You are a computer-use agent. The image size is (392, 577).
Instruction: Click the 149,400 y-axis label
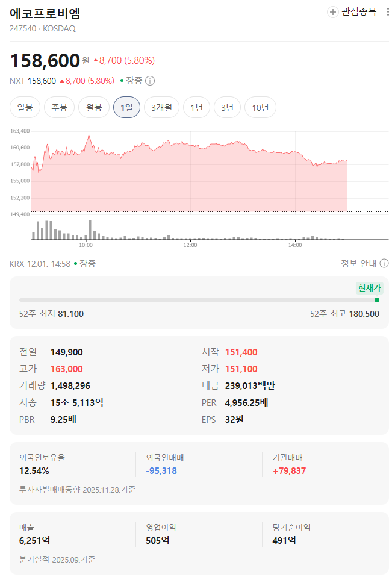pyautogui.click(x=20, y=214)
